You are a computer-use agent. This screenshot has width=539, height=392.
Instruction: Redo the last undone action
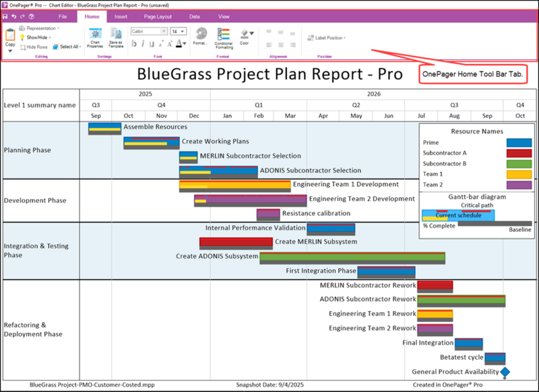22,16
